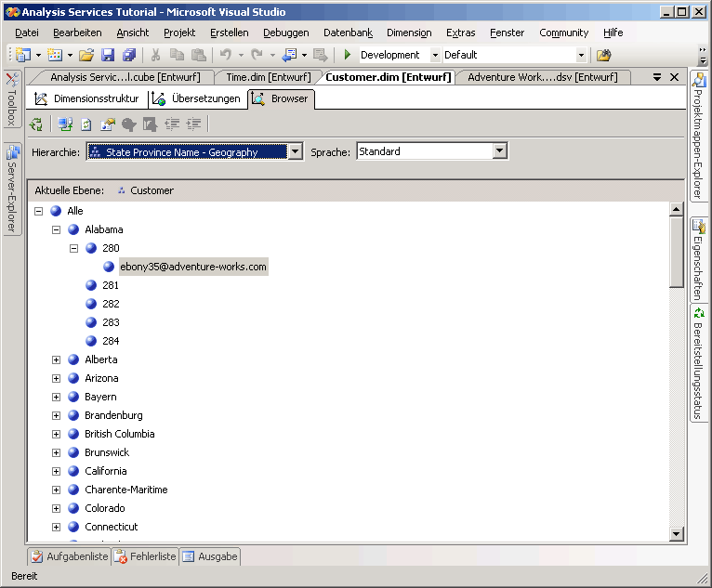Expand the California tree node
Viewport: 712px width, 588px height.
pyautogui.click(x=57, y=471)
